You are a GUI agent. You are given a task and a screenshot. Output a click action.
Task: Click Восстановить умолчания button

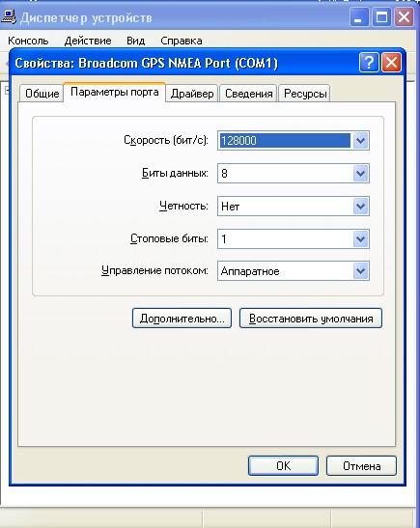click(311, 319)
